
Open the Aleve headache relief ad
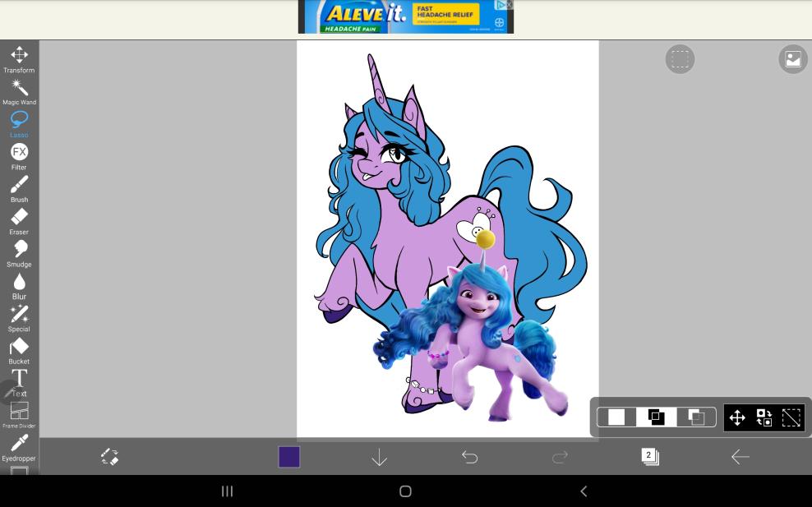coord(405,16)
